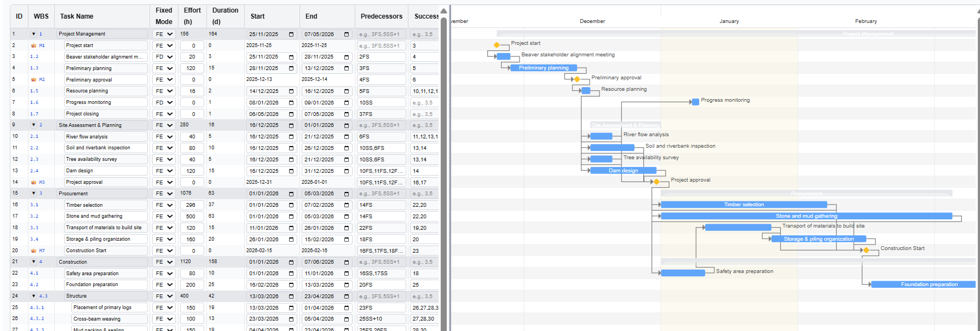Collapse the Procurement task group

(x=33, y=194)
